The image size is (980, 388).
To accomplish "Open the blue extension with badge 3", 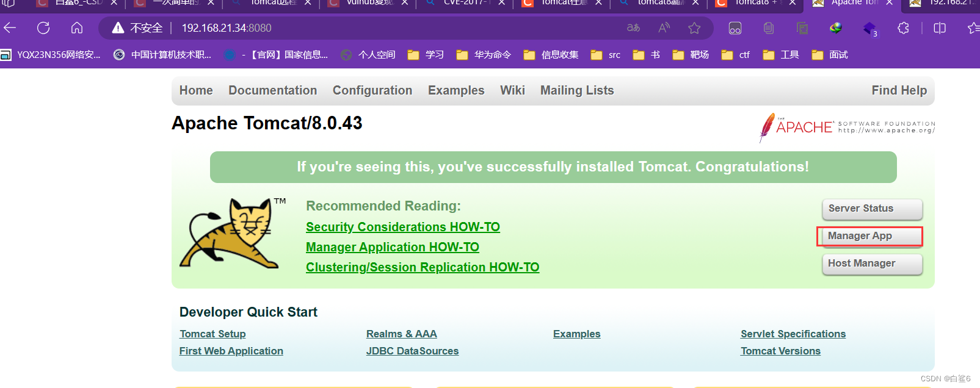I will tap(870, 29).
